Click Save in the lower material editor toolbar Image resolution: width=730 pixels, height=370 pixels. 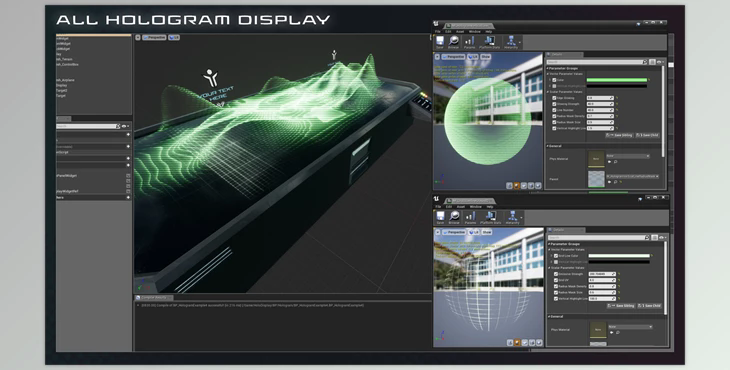pos(440,218)
